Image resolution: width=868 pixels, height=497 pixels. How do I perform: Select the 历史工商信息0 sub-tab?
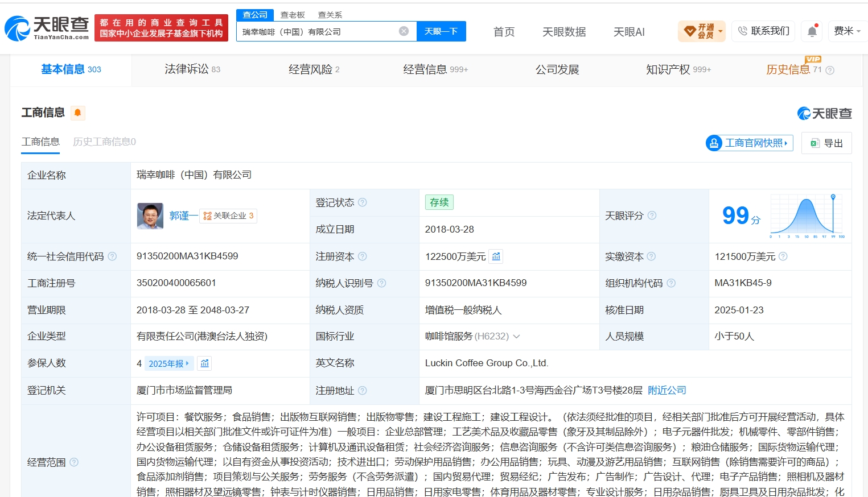[104, 142]
